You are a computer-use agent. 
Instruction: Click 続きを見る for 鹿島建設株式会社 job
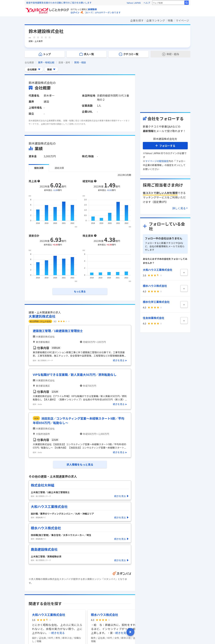121,560
